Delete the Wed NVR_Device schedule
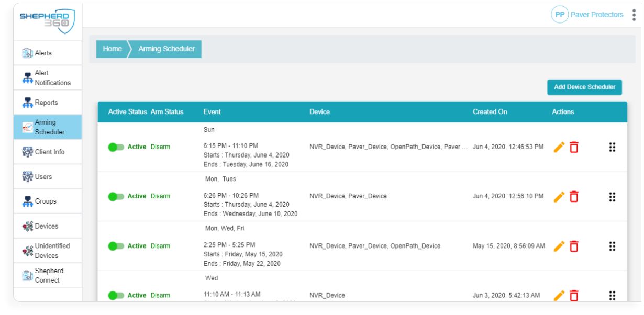 574,296
